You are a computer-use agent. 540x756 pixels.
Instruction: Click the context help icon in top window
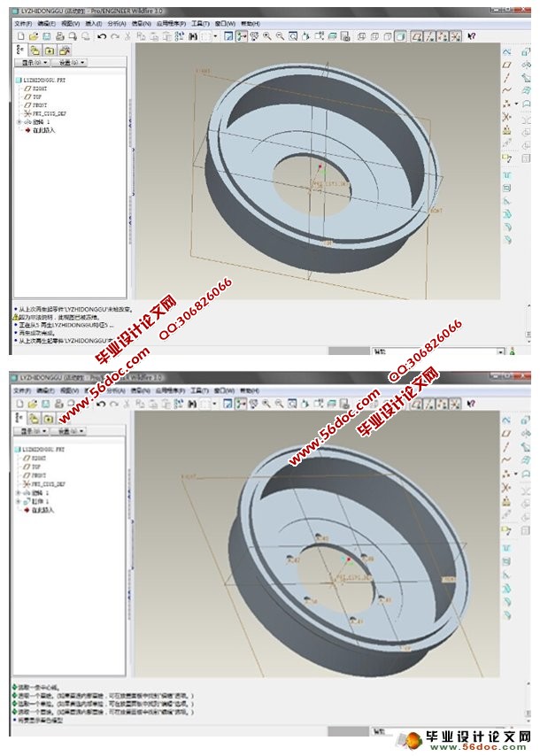[x=471, y=36]
